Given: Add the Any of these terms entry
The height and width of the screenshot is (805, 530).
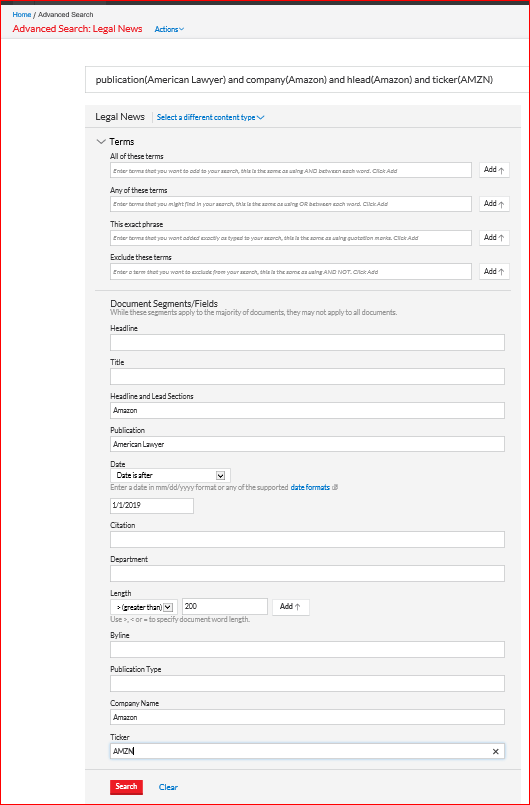Looking at the screenshot, I should [x=495, y=204].
